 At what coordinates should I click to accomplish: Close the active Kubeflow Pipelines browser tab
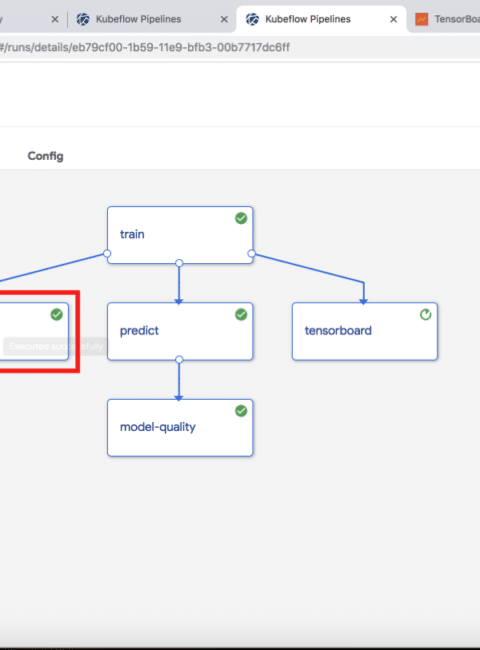pos(393,19)
